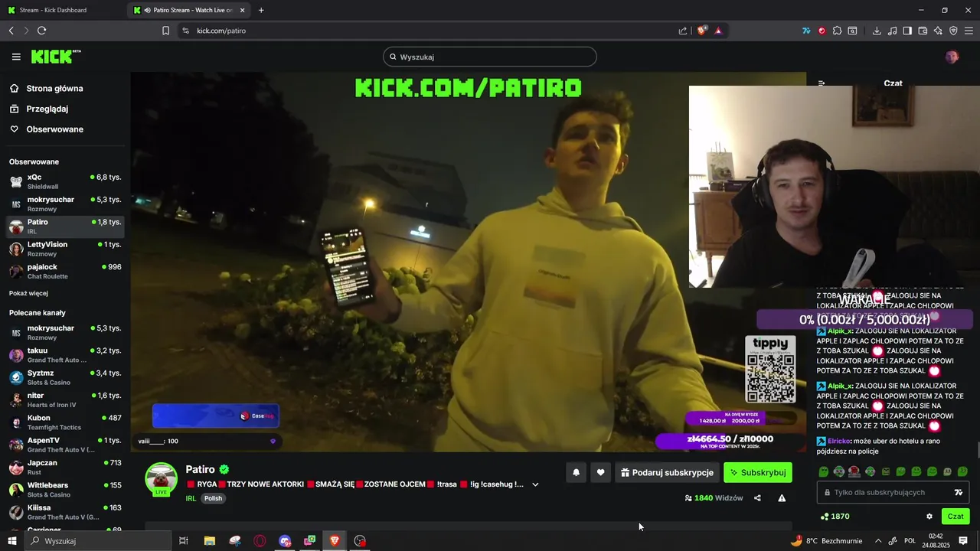Open Brave Wallet icon
Viewport: 980px width, 551px height.
point(923,31)
